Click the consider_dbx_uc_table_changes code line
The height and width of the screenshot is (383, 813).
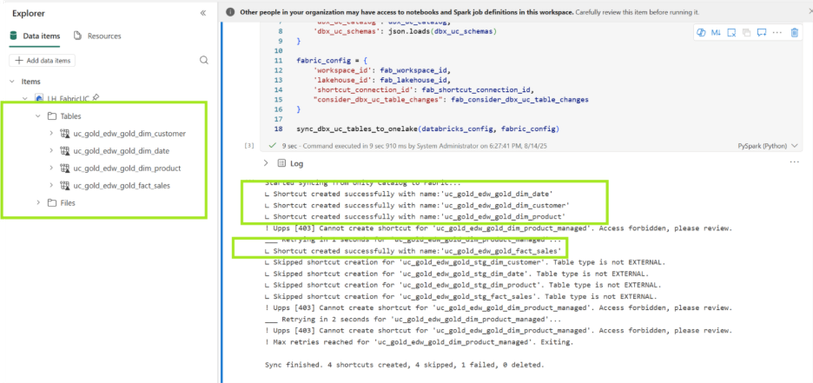451,100
